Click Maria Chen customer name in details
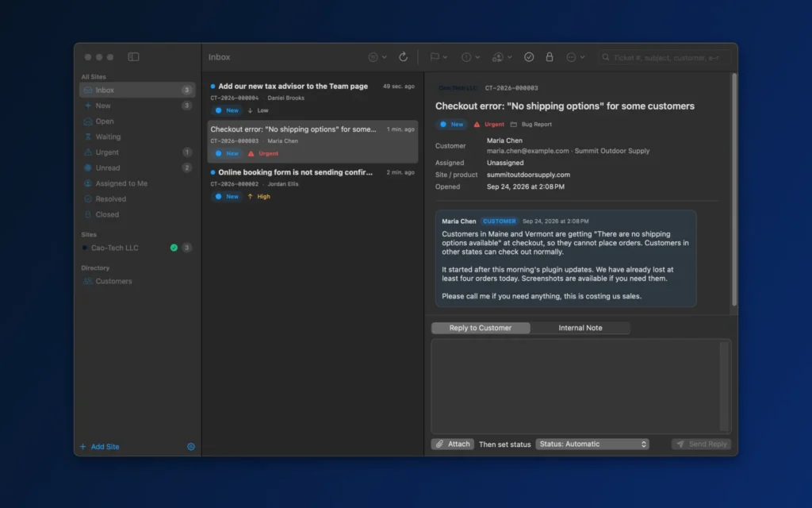The height and width of the screenshot is (508, 812). 504,140
